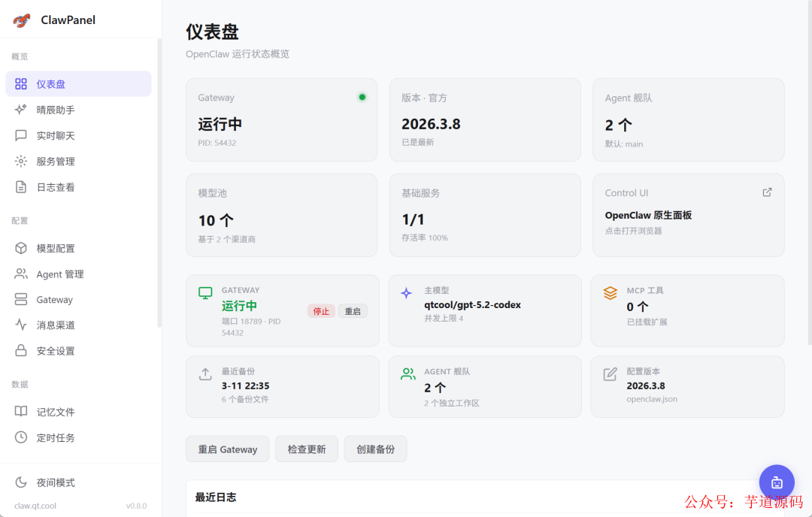Click the claw.qt.cool link

tap(35, 506)
